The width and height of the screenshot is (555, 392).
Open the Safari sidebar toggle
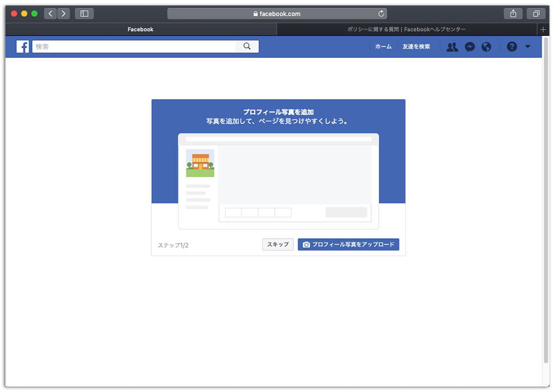[84, 13]
